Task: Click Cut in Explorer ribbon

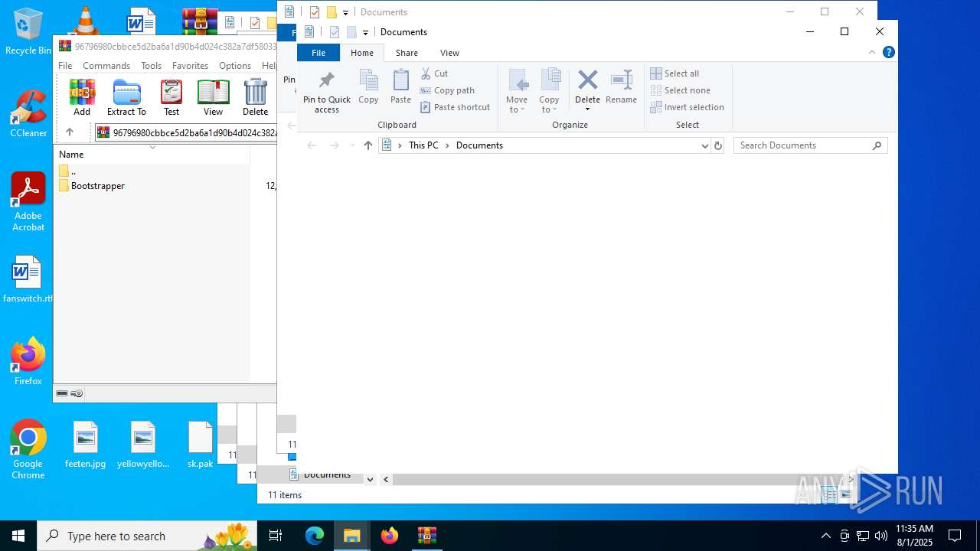Action: 434,73
